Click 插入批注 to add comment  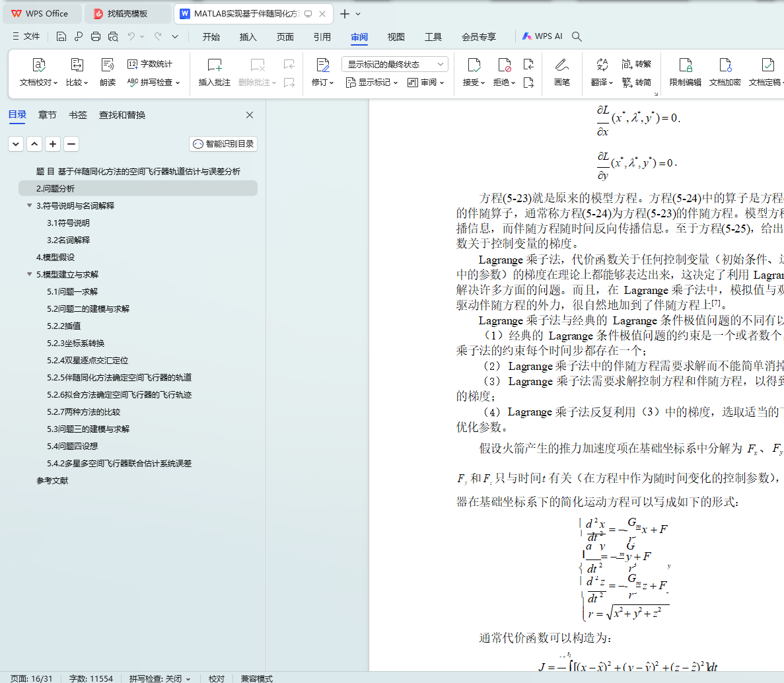(x=215, y=72)
